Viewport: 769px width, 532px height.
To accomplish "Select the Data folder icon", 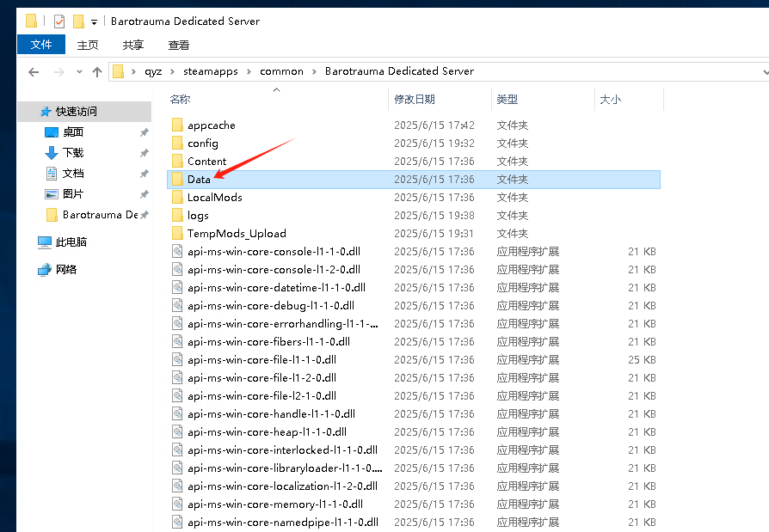I will coord(177,180).
